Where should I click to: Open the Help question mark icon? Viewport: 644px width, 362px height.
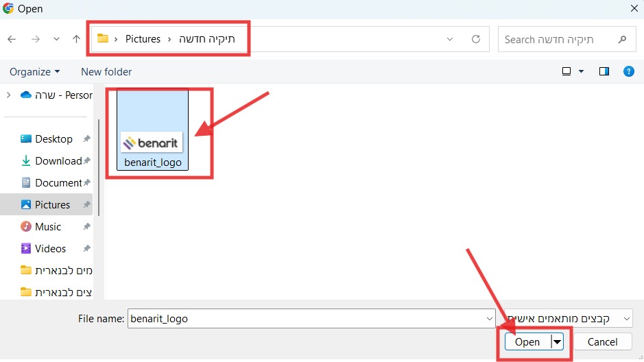tap(628, 71)
